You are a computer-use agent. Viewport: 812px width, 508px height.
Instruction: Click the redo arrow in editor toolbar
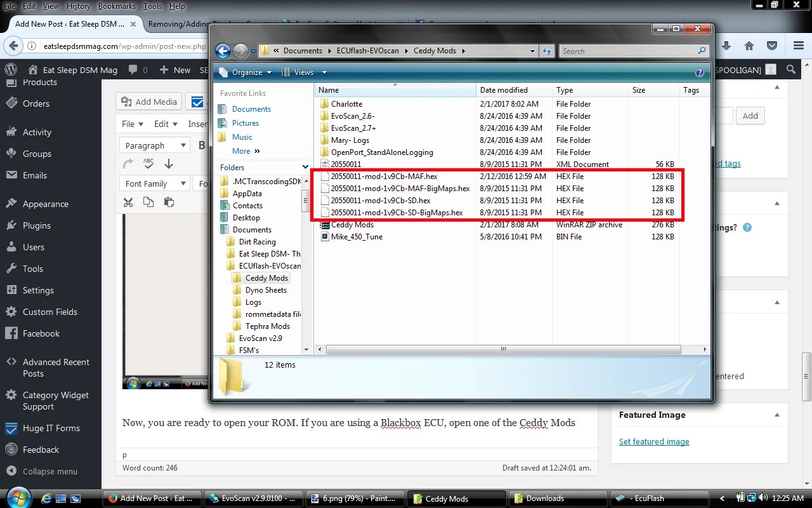[x=128, y=164]
